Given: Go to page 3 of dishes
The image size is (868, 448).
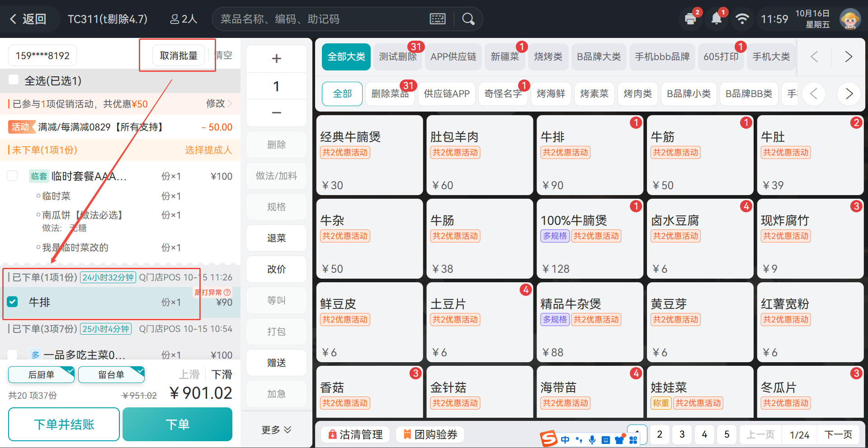Looking at the screenshot, I should click(x=682, y=434).
